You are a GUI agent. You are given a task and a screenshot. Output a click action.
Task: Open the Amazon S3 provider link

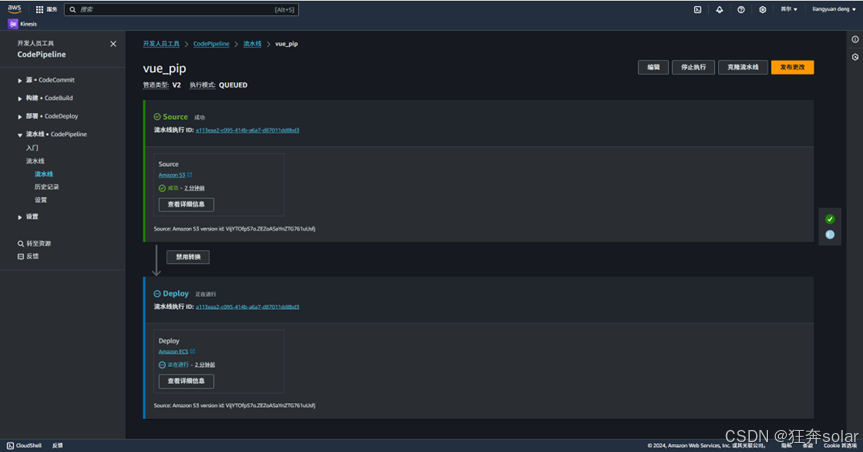point(172,175)
